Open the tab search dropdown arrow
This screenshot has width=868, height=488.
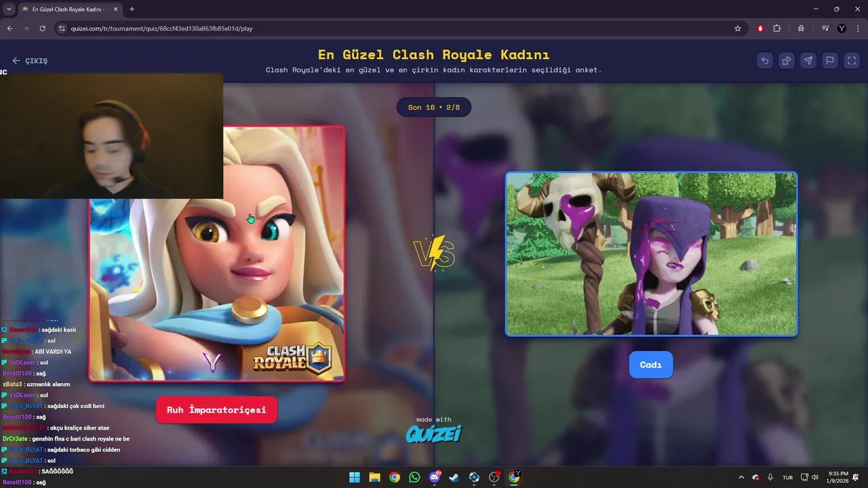click(9, 9)
